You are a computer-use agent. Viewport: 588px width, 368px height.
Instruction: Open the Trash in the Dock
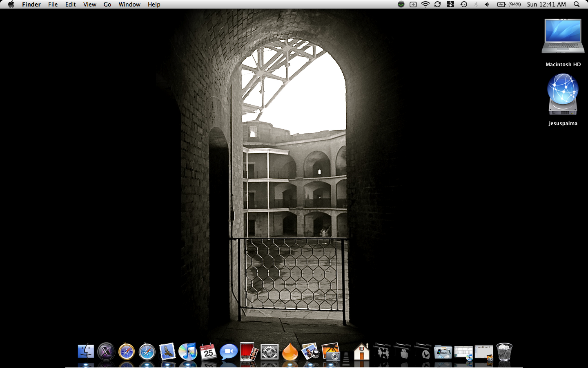(504, 352)
